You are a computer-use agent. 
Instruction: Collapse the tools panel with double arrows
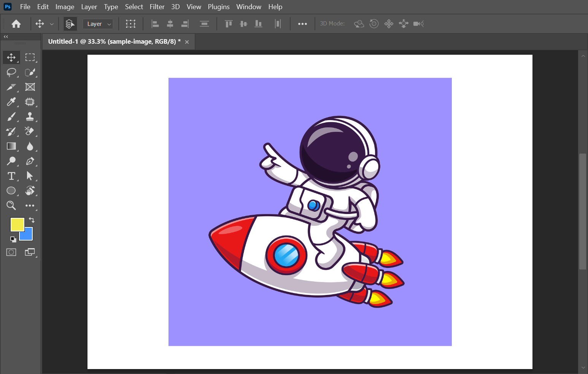6,37
